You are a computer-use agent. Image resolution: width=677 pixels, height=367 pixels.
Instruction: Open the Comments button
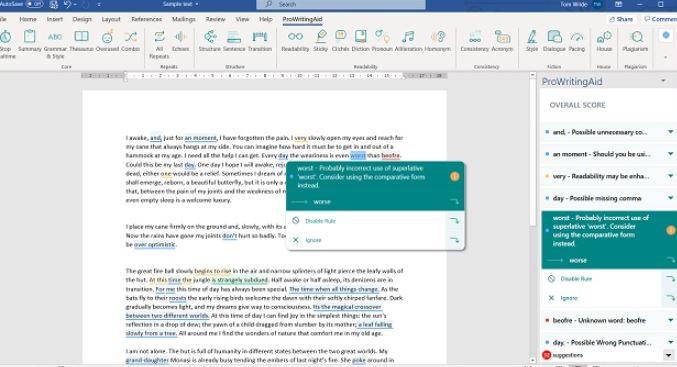click(x=660, y=19)
